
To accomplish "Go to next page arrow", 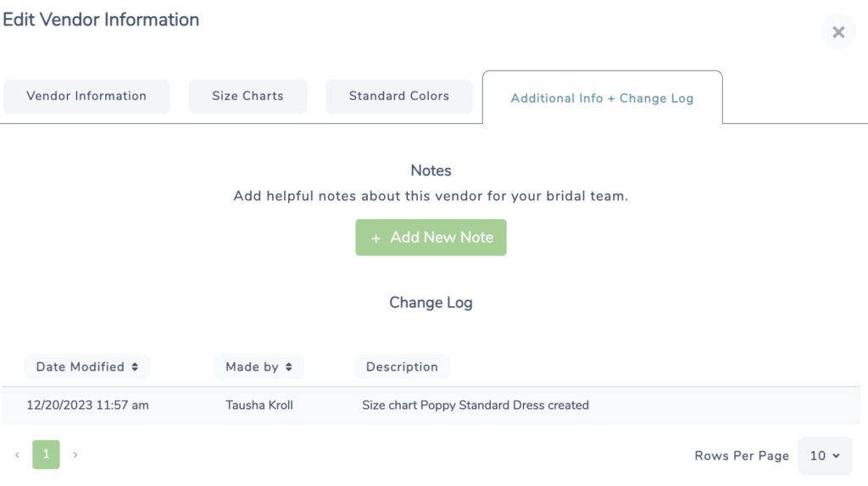I will 75,455.
